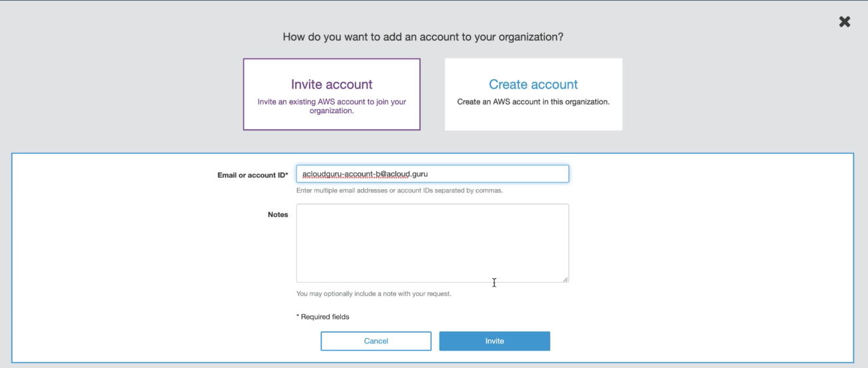868x368 pixels.
Task: Focus the Notes text area
Action: pos(432,243)
